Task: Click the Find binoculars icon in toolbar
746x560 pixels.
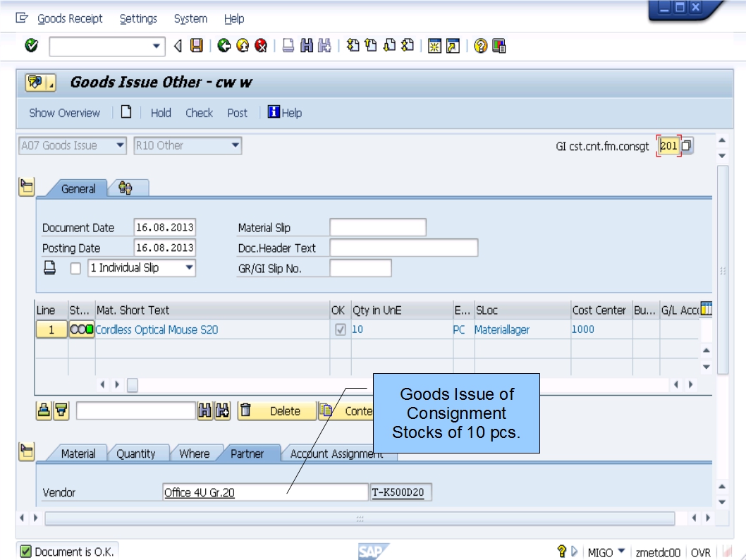Action: 307,46
